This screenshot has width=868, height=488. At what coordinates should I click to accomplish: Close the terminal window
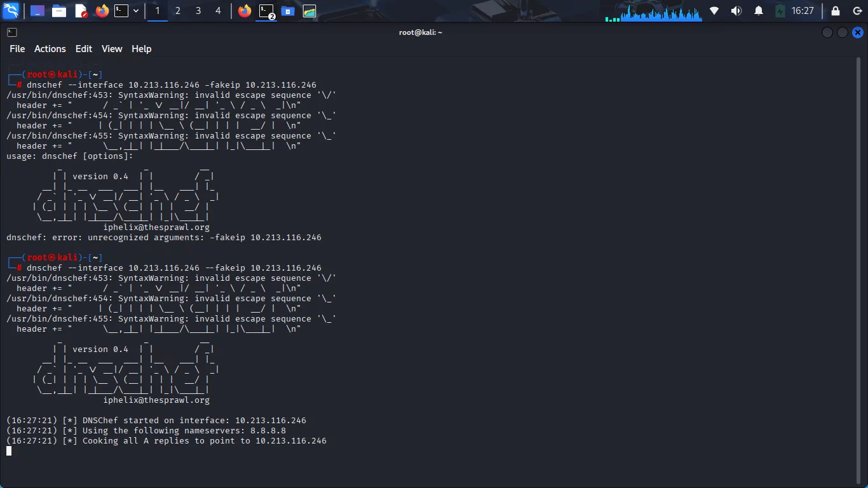pyautogui.click(x=857, y=32)
